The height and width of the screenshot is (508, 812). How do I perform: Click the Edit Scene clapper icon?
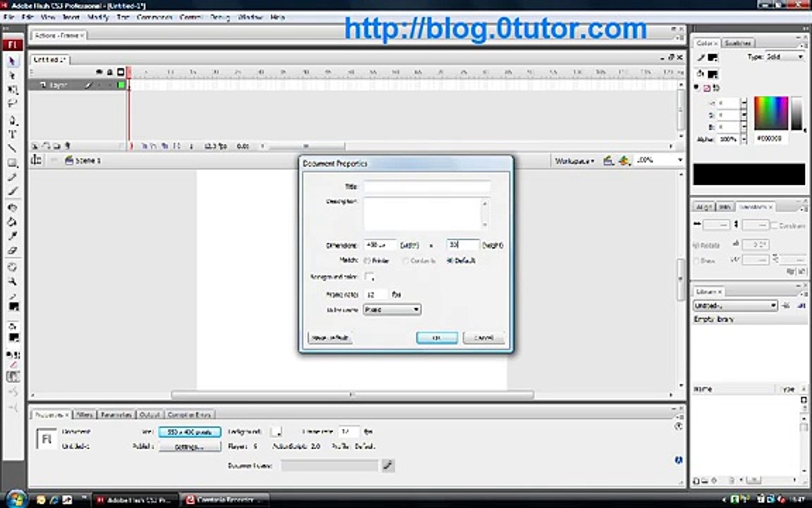[x=609, y=161]
